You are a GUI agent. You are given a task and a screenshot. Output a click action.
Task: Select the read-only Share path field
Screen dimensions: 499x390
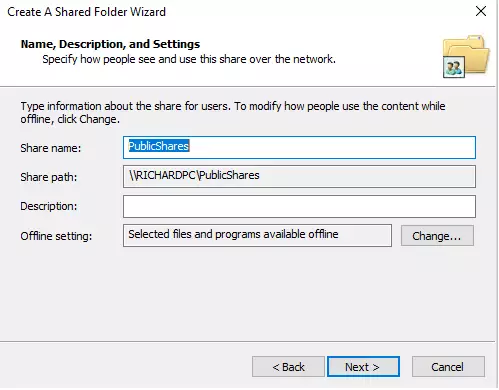pyautogui.click(x=299, y=177)
